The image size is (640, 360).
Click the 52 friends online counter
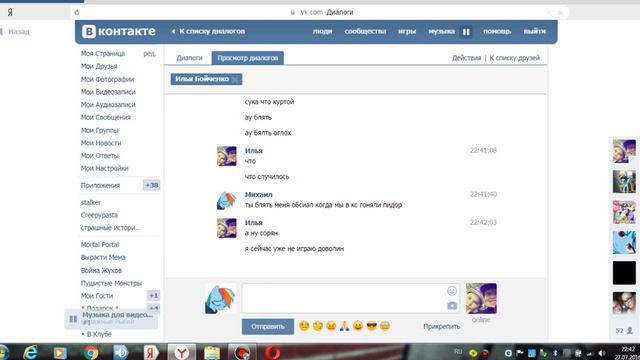click(624, 330)
